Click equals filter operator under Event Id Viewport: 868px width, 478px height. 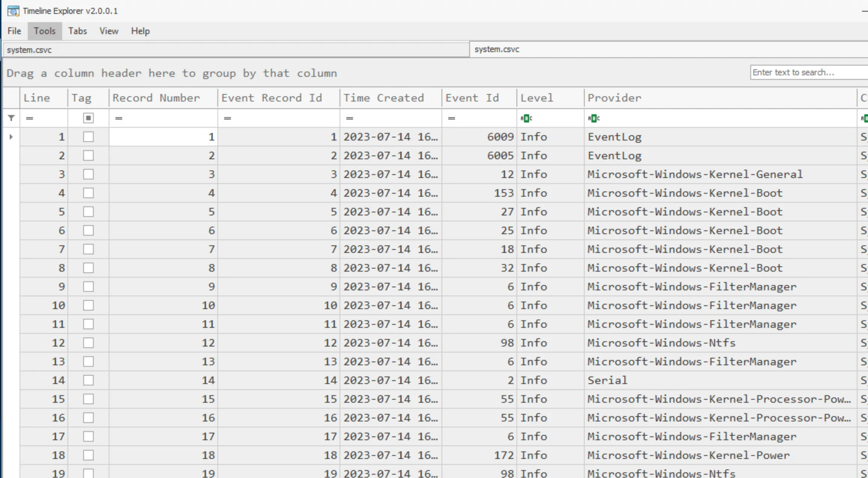[x=452, y=118]
